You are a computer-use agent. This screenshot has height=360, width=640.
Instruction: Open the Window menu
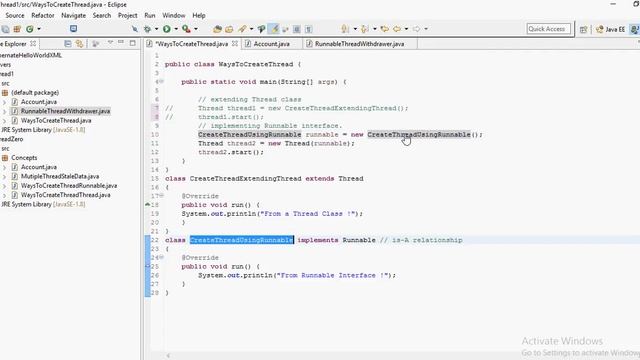(x=174, y=16)
